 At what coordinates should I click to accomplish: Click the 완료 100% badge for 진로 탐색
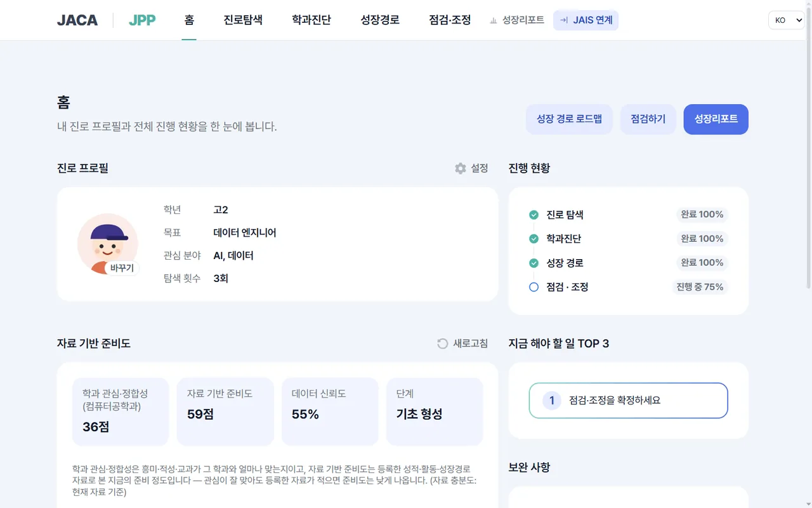(x=702, y=215)
